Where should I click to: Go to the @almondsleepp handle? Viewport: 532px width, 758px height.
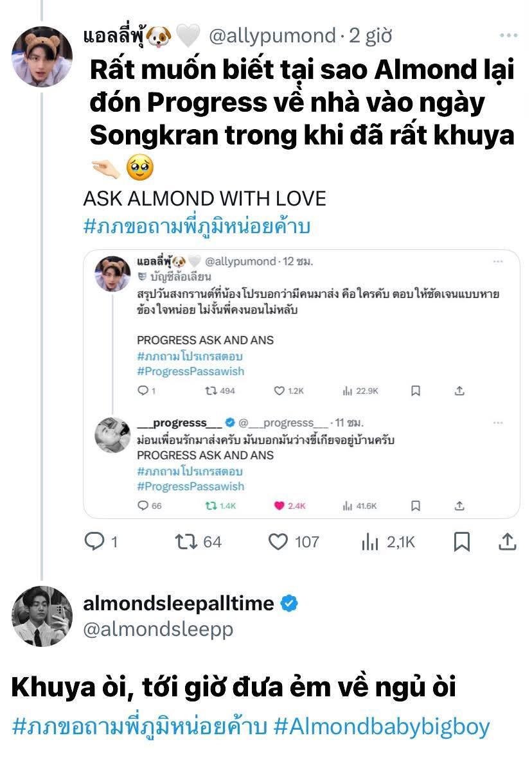coord(158,630)
